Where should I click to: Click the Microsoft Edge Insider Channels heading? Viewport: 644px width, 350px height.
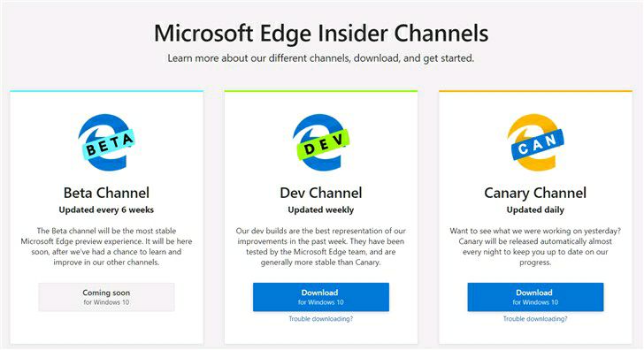click(x=321, y=34)
